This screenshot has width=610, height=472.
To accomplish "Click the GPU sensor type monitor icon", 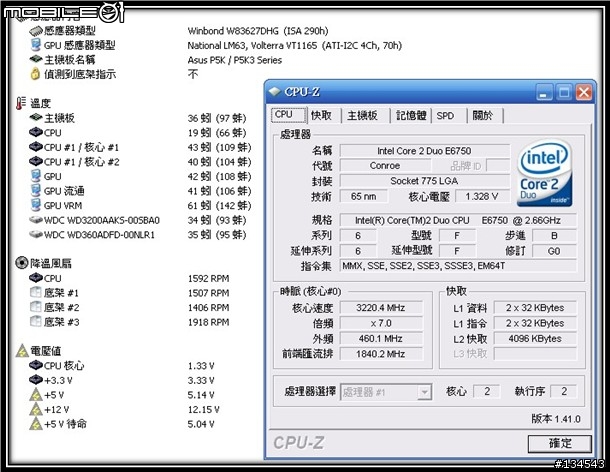I will 35,45.
